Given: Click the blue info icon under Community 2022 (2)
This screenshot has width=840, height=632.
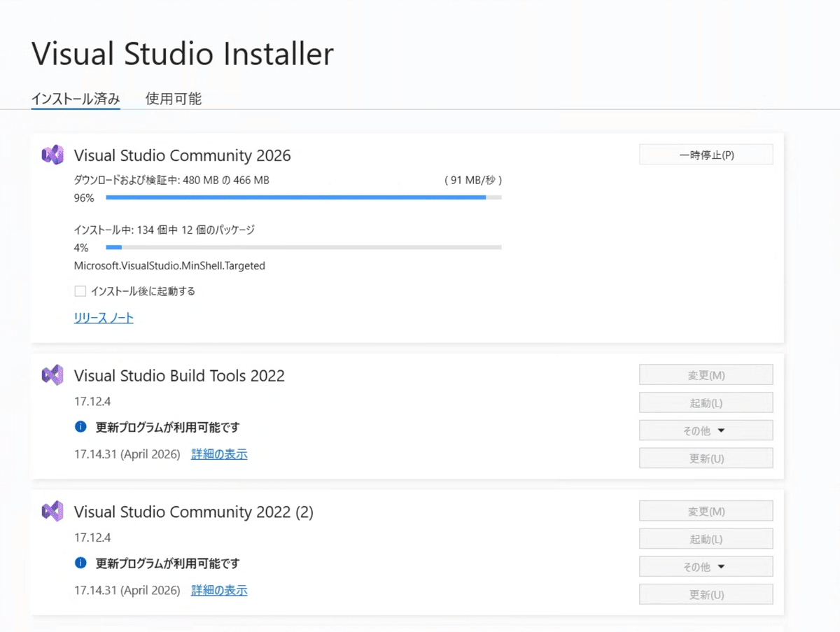Looking at the screenshot, I should 81,563.
